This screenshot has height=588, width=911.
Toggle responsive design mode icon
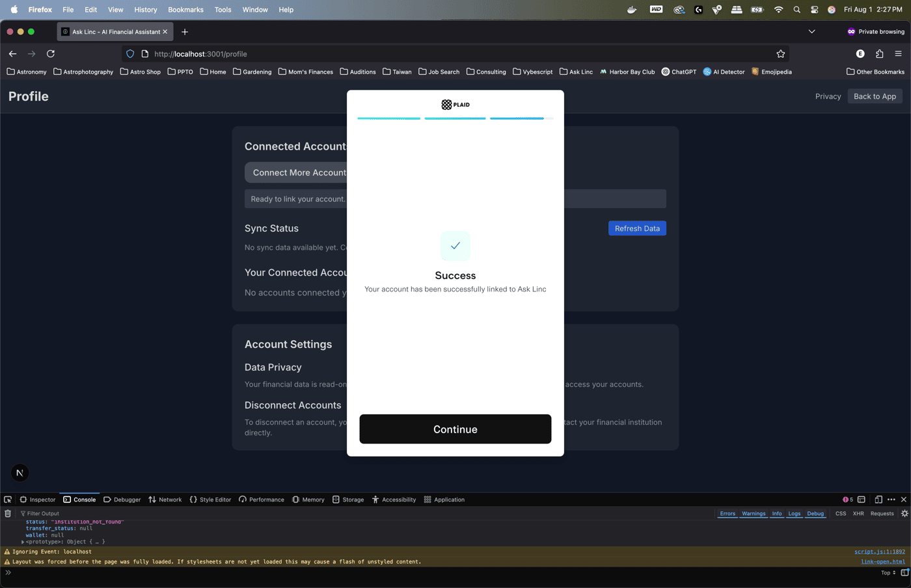pyautogui.click(x=878, y=500)
